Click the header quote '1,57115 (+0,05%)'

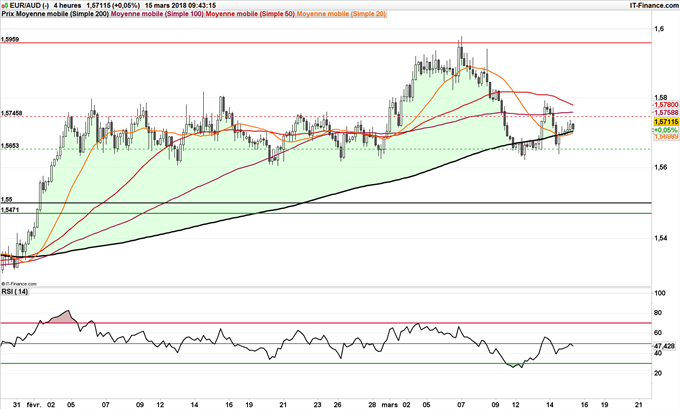pos(114,5)
